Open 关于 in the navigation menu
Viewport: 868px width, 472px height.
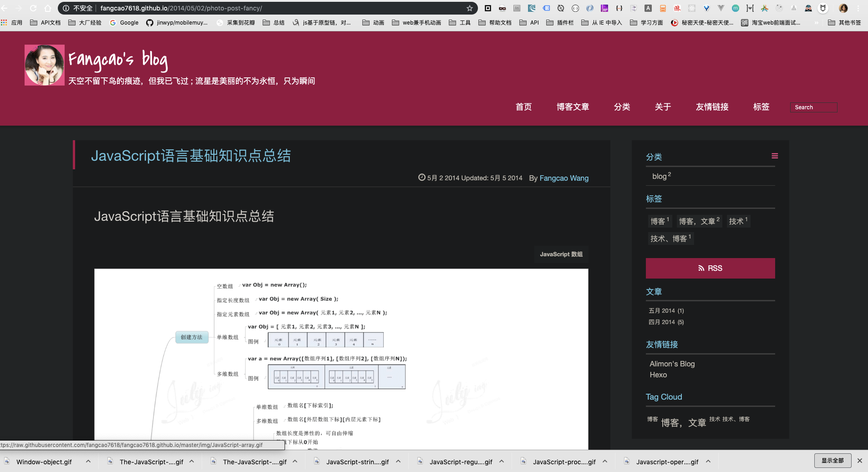[663, 107]
